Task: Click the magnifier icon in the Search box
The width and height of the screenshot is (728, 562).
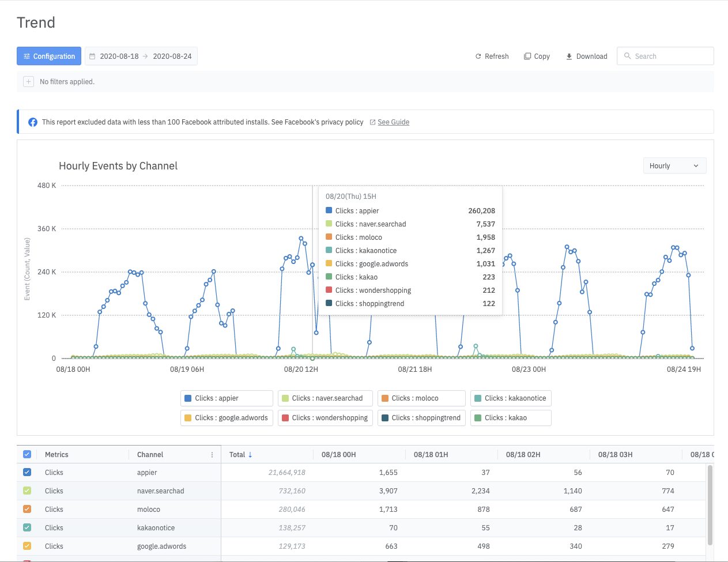Action: pyautogui.click(x=627, y=56)
